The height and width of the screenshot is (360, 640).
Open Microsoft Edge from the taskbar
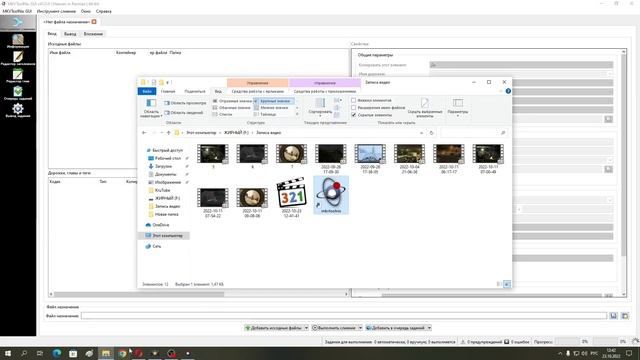(57, 353)
